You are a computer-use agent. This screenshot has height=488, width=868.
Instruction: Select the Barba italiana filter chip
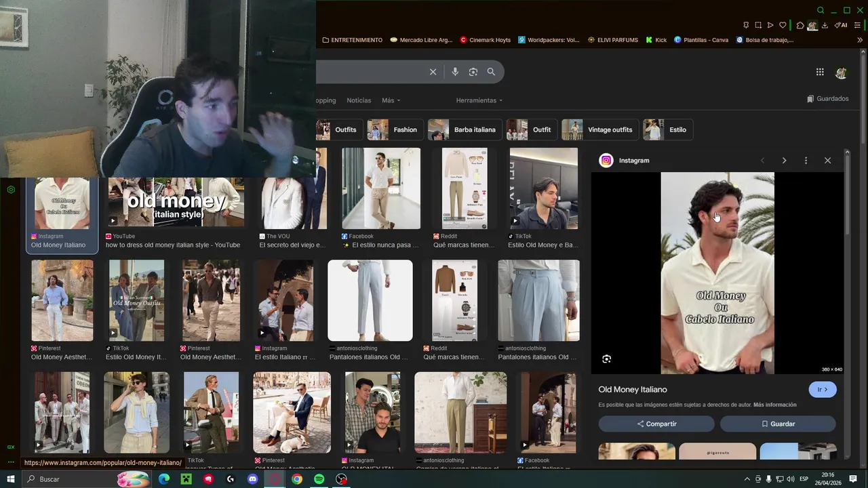[465, 129]
